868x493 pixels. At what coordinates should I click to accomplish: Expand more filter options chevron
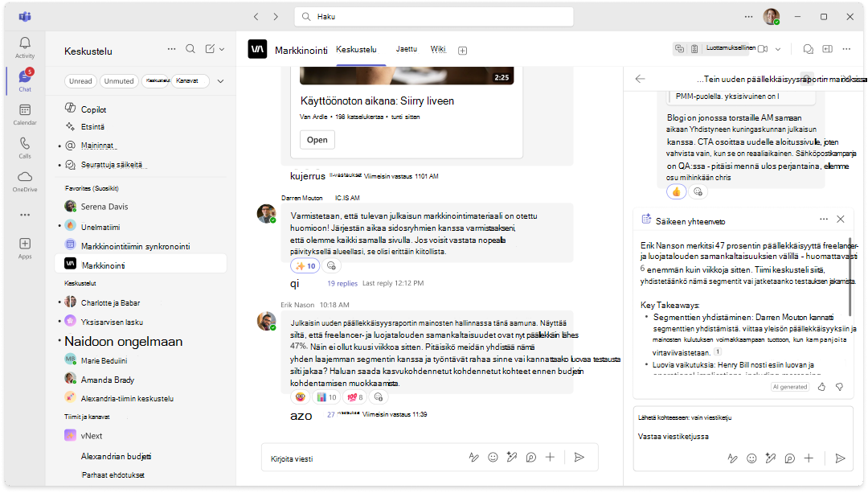click(220, 81)
